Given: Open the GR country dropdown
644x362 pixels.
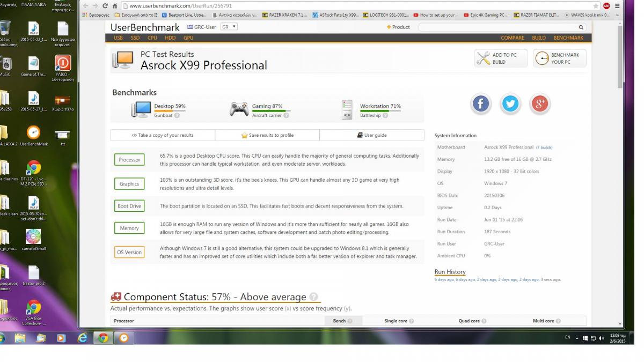Looking at the screenshot, I should (x=229, y=27).
